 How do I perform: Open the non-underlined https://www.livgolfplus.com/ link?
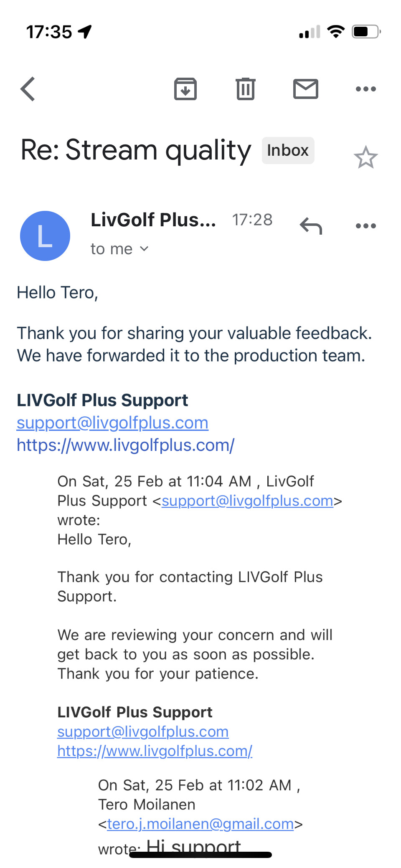[x=126, y=445]
